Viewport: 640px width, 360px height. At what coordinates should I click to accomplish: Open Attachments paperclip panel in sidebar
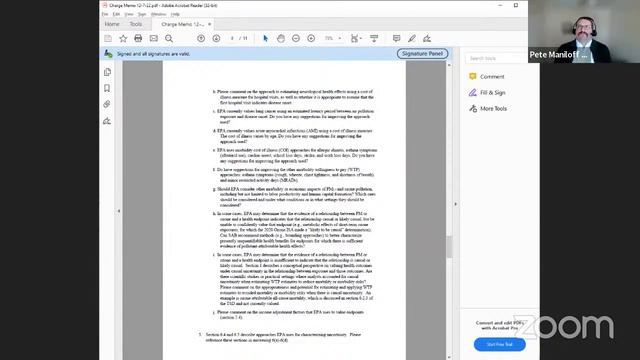pos(107,104)
